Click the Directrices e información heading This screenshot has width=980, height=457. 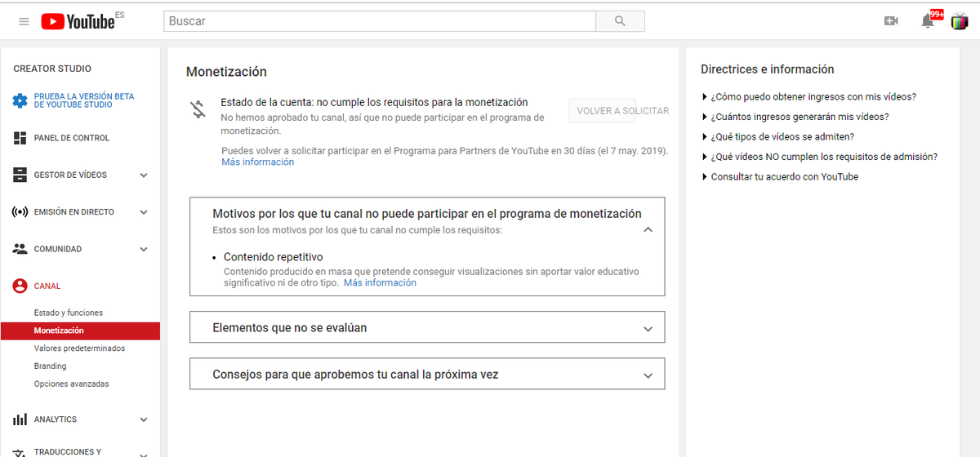[768, 69]
